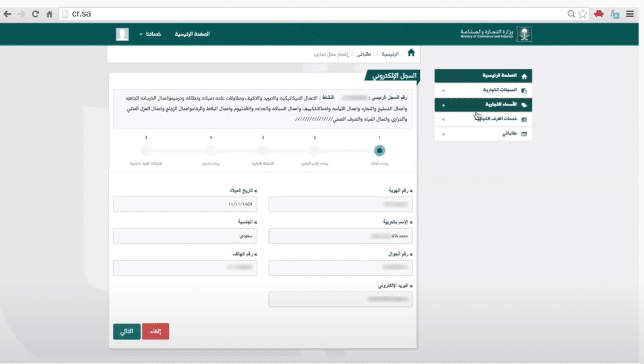Click the breadcrumb home icon
The width and height of the screenshot is (644, 364).
[x=411, y=53]
